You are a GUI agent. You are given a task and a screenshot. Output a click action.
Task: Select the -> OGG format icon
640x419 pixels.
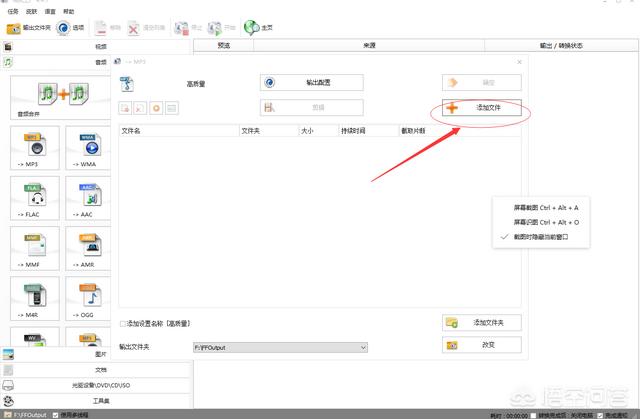point(87,299)
